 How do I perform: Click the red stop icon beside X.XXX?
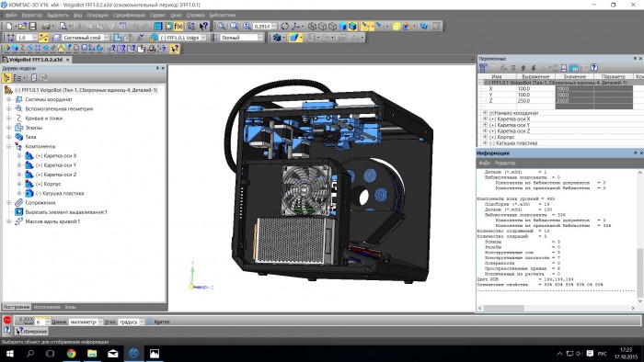click(7, 321)
